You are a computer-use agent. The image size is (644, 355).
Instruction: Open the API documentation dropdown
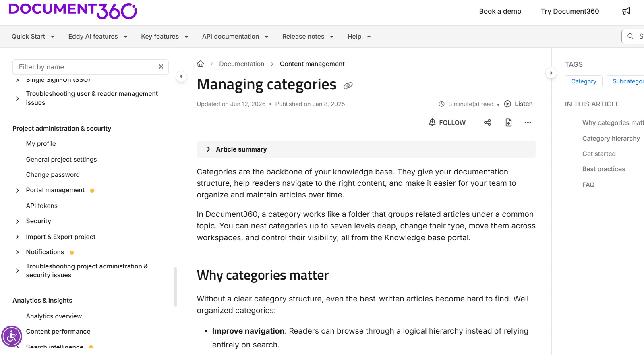[x=235, y=37]
